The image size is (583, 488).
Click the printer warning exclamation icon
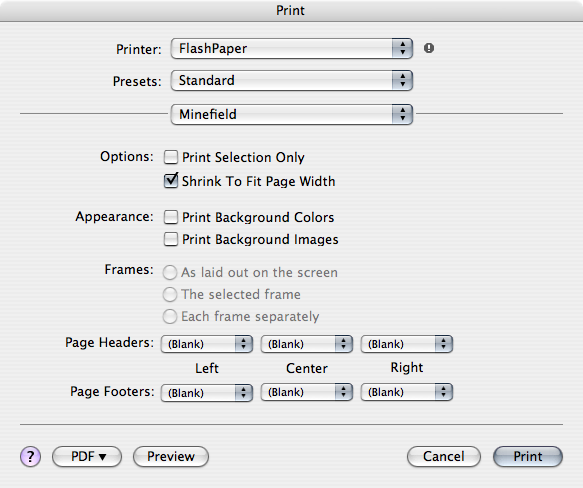(429, 48)
